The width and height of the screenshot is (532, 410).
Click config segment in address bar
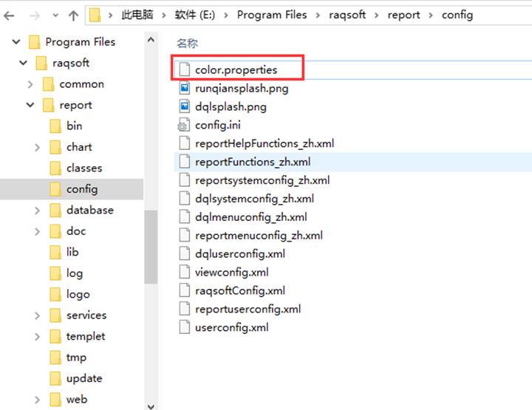click(x=457, y=15)
